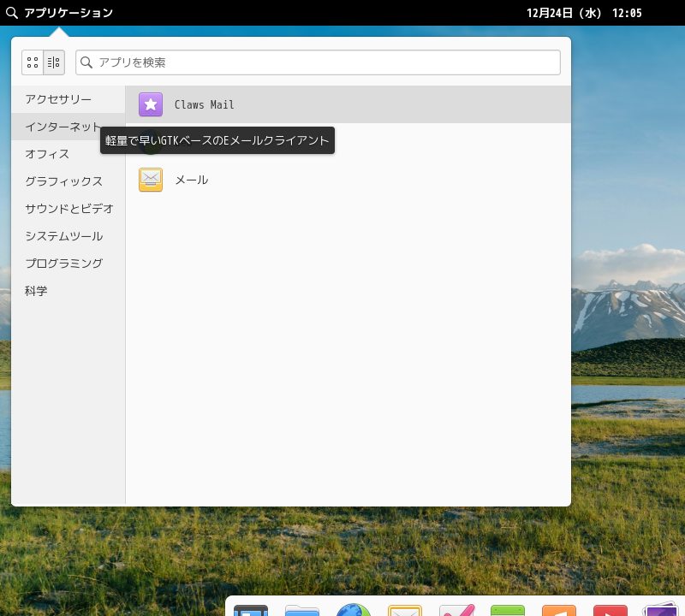The width and height of the screenshot is (685, 616).
Task: Browse the プログラミング category
Action: point(63,264)
